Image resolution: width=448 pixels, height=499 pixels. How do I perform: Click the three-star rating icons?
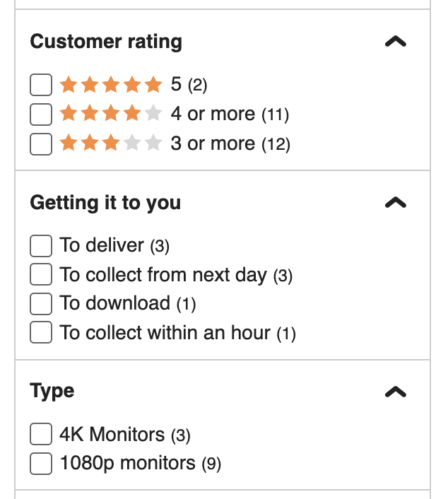pyautogui.click(x=111, y=144)
